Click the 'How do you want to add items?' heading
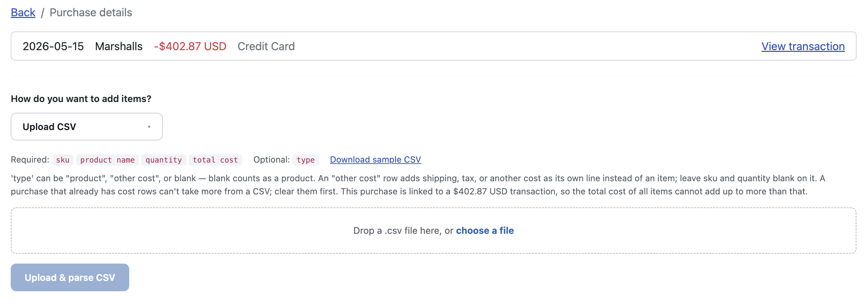The width and height of the screenshot is (868, 303). coord(81,99)
